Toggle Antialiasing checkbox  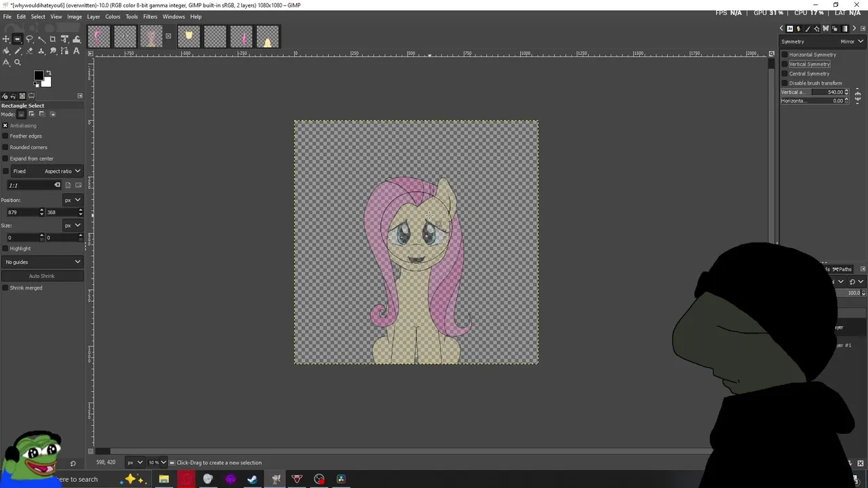tap(5, 125)
